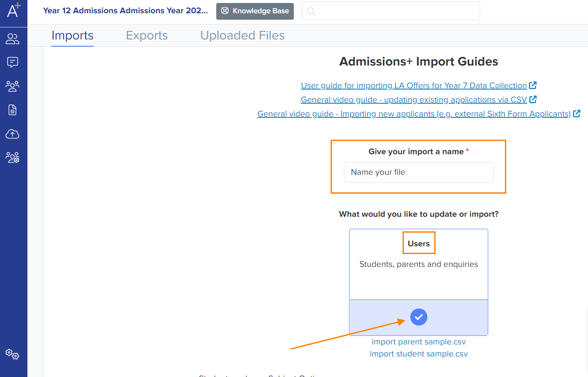588x377 pixels.
Task: Open the groups people sidebar icon
Action: [12, 86]
